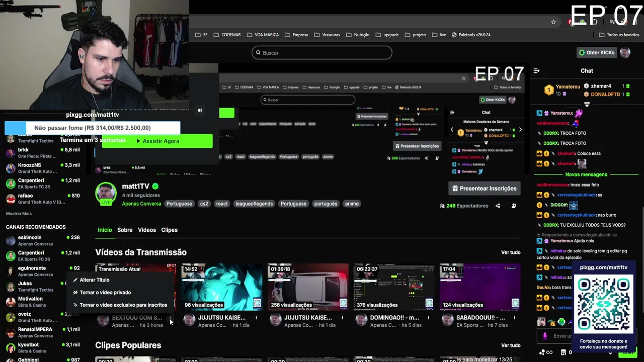The height and width of the screenshot is (362, 644).
Task: Open the CODEMAR bookmark folder
Action: 227,35
